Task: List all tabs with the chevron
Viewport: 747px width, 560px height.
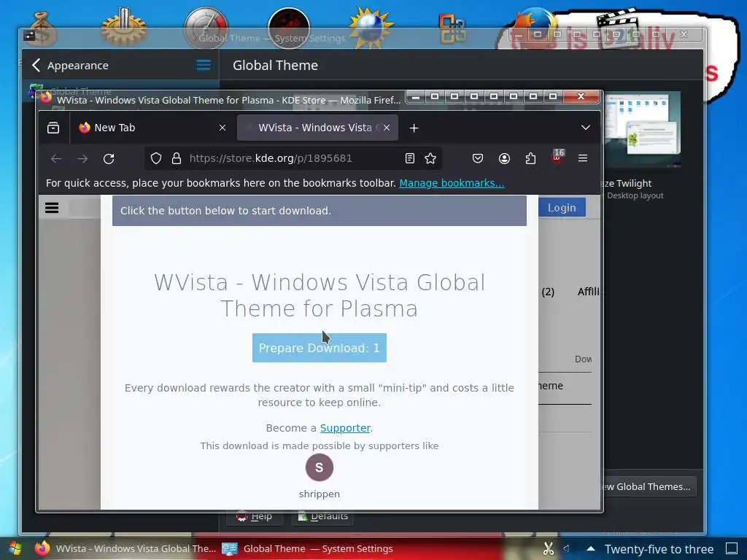Action: coord(586,128)
